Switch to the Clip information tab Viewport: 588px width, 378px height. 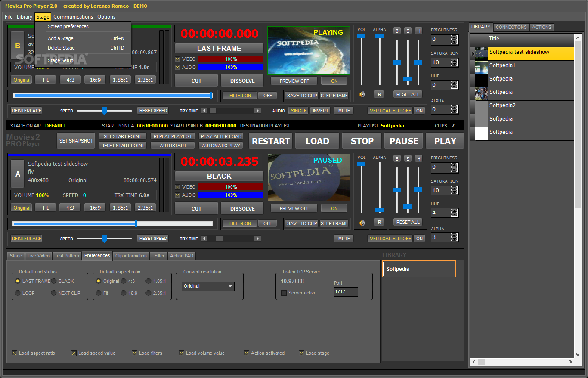[x=131, y=256]
